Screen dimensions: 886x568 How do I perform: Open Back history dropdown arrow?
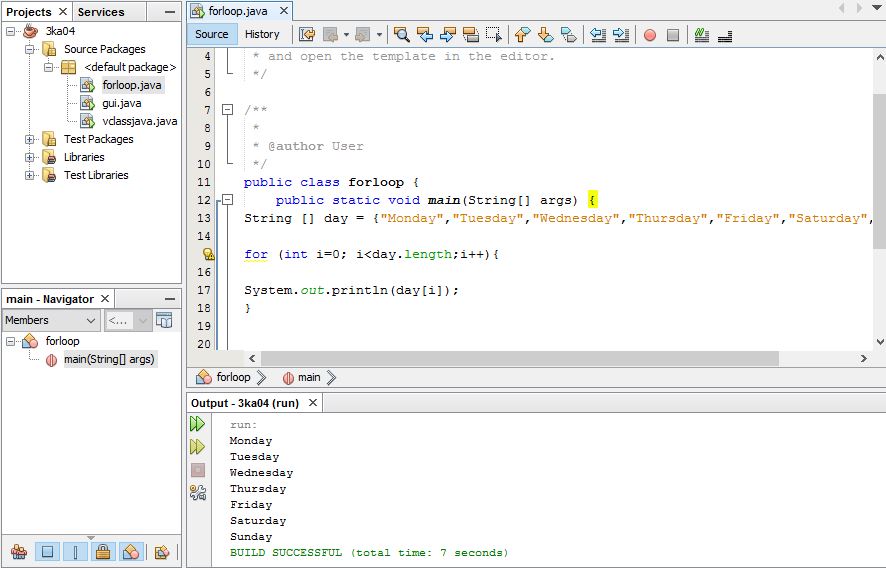(346, 35)
